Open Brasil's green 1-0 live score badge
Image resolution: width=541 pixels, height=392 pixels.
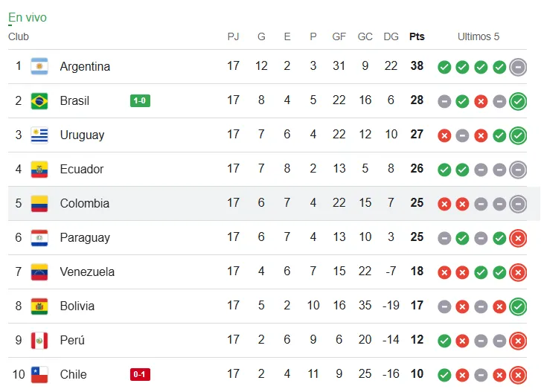click(140, 100)
